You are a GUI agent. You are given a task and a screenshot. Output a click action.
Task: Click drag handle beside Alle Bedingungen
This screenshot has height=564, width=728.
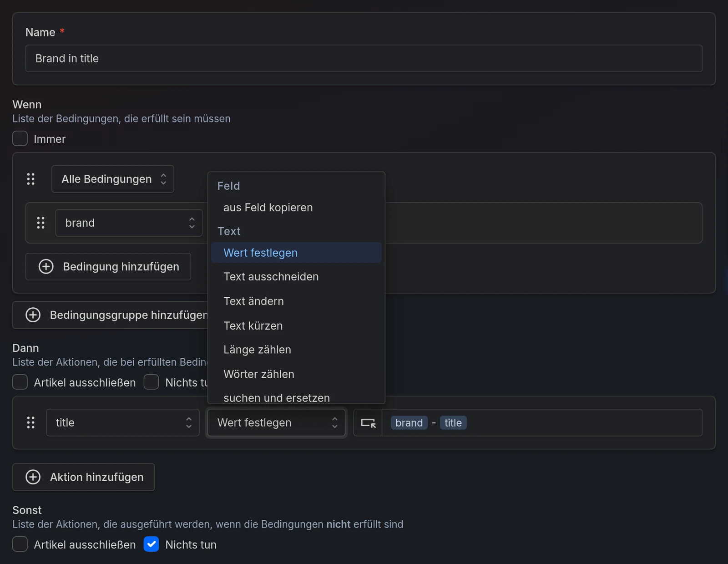(30, 179)
